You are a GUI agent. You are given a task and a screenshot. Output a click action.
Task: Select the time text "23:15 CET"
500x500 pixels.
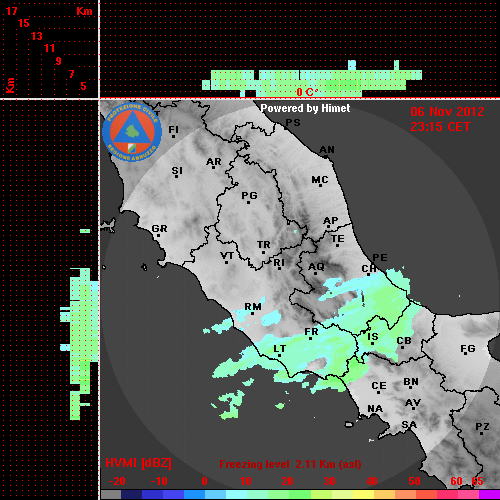pos(440,127)
